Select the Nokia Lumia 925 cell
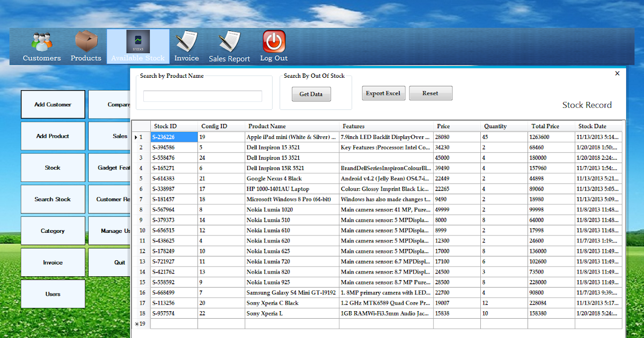Viewport: 644px width, 338px height. [292, 282]
